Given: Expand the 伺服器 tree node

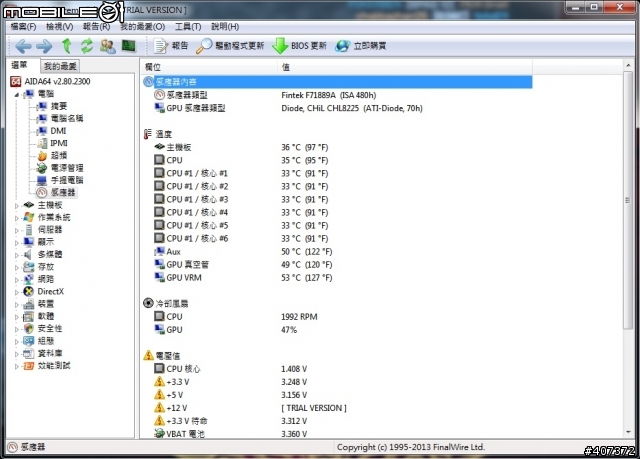Looking at the screenshot, I should pos(17,230).
